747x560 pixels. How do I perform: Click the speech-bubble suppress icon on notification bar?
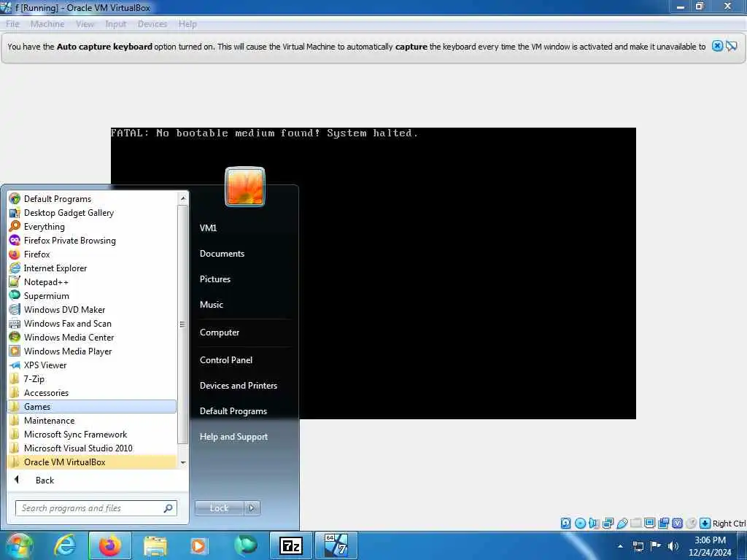pyautogui.click(x=731, y=46)
